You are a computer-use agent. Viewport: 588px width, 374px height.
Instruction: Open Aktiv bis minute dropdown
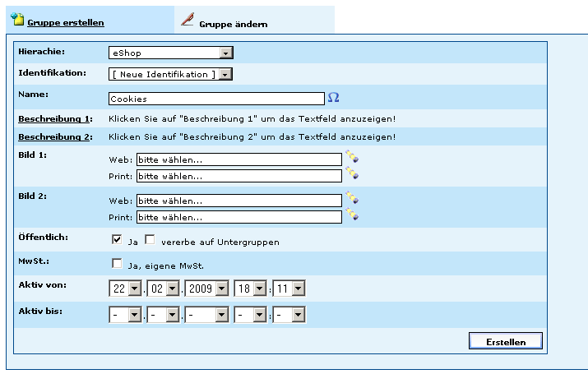289,315
